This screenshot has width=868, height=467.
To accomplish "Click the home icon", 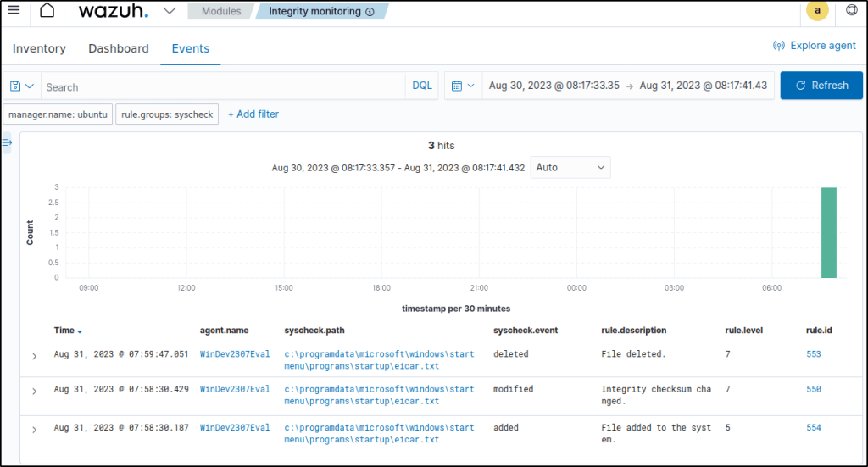I will tap(47, 11).
